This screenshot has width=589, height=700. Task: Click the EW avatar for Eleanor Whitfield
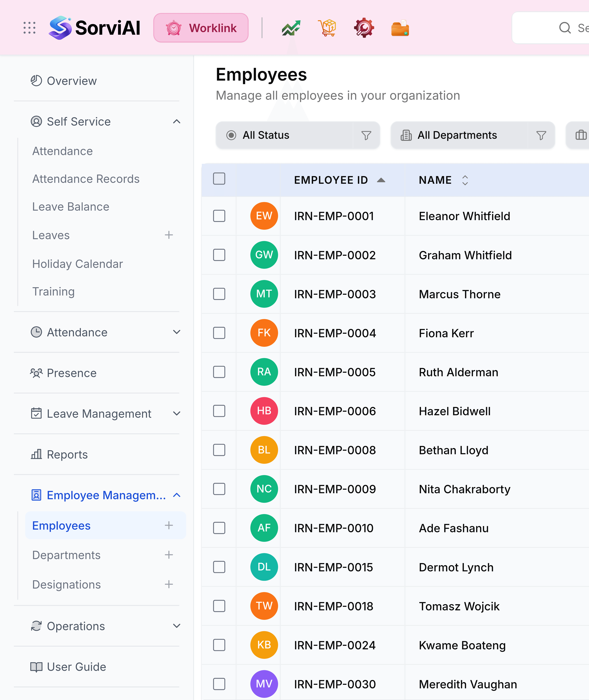(x=264, y=216)
